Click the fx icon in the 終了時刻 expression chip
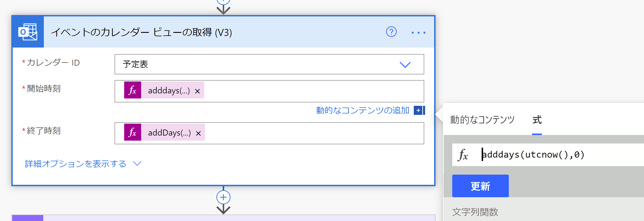This screenshot has height=221, width=644. pos(133,132)
